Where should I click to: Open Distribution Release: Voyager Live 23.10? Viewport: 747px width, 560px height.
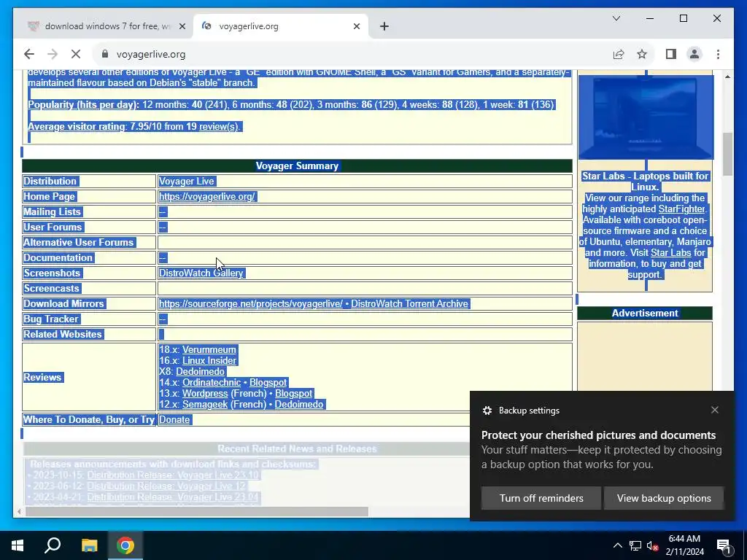coord(173,475)
